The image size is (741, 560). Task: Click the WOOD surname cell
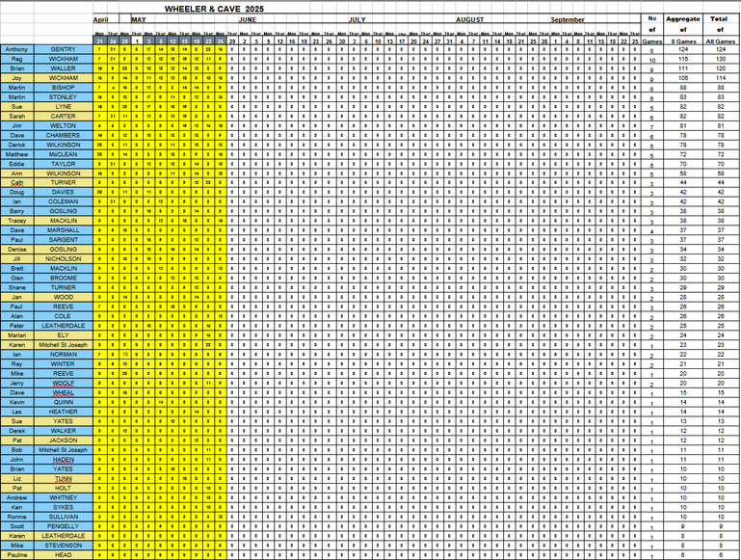[64, 297]
